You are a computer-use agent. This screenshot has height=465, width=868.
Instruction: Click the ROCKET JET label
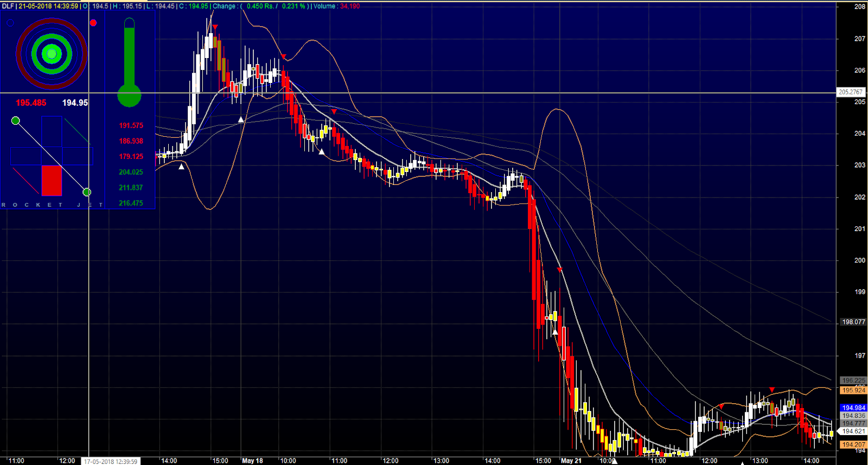coord(52,205)
